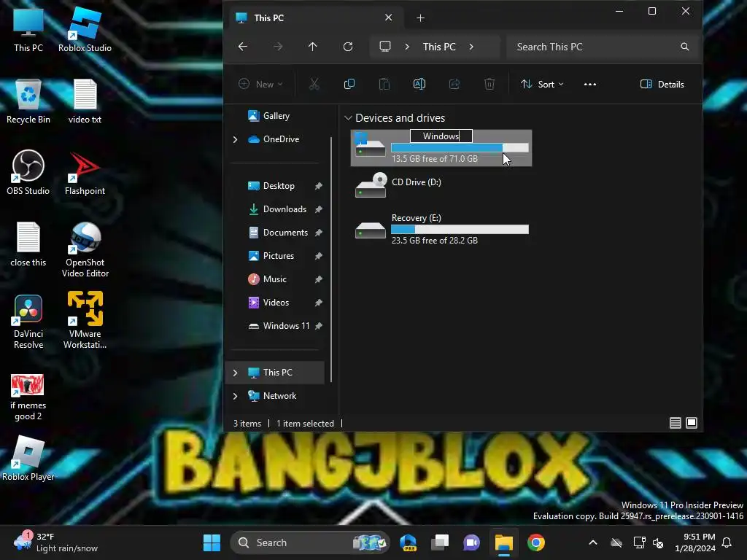Open a new tab with plus button
This screenshot has width=747, height=560.
pos(420,18)
